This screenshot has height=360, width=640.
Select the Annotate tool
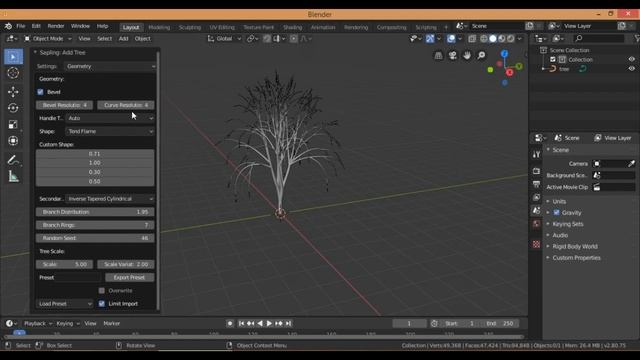click(x=13, y=160)
